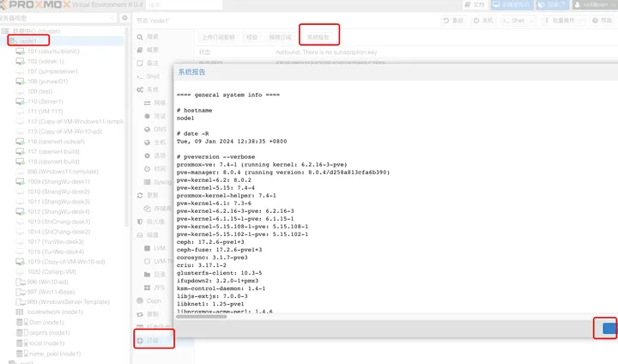Screen dimensions: 618x364
Task: Click the help (帮助) button
Action: point(603,21)
